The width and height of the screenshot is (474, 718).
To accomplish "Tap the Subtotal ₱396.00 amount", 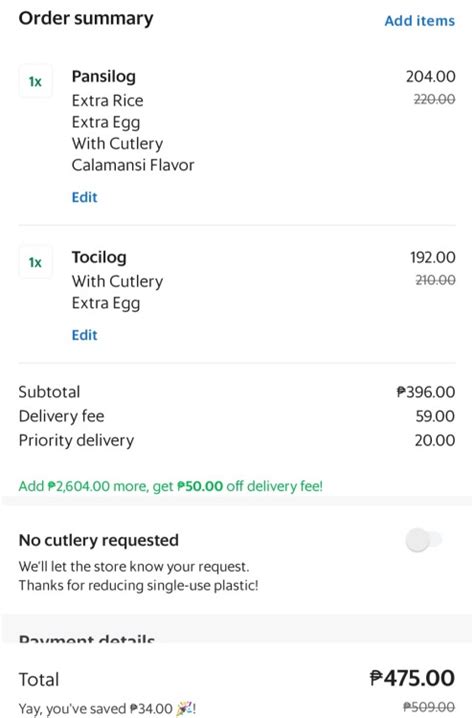I will pyautogui.click(x=426, y=392).
